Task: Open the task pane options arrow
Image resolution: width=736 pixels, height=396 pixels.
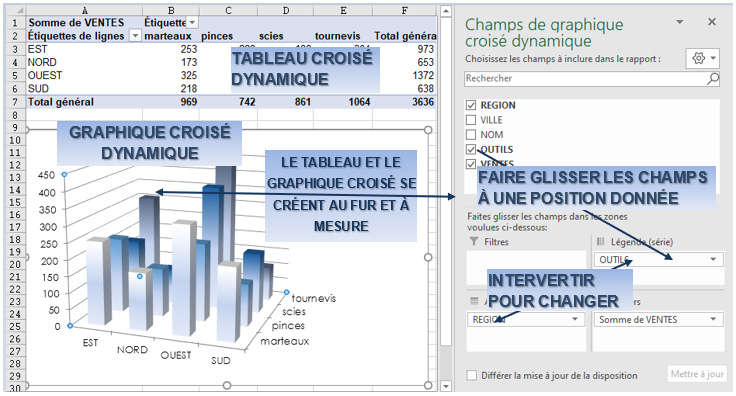Action: pyautogui.click(x=680, y=22)
